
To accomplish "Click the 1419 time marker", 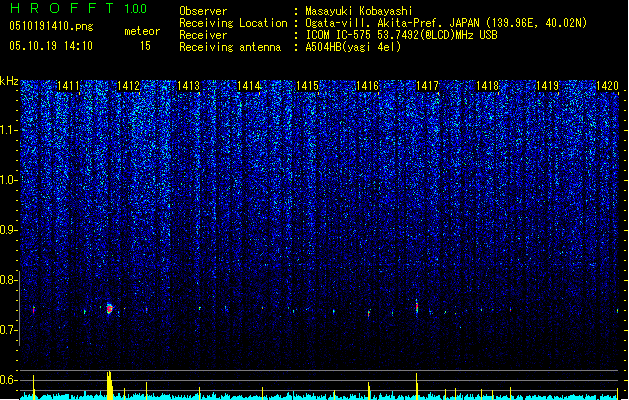I will point(548,86).
